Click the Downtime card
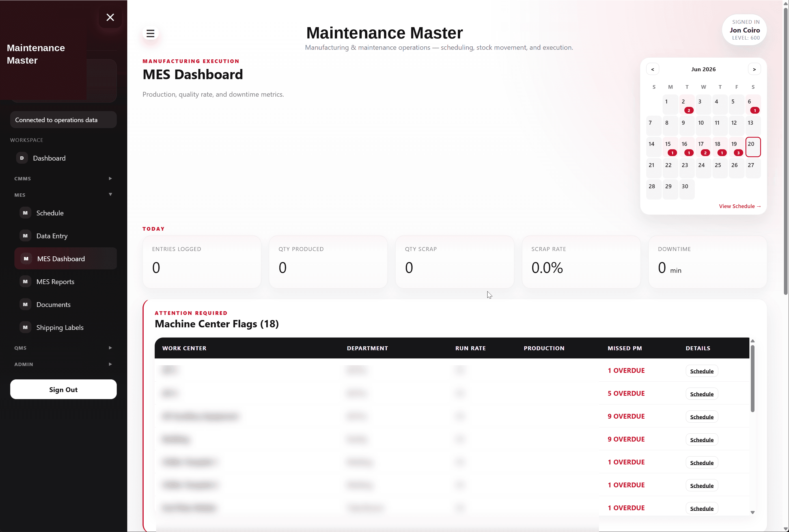 coord(708,262)
